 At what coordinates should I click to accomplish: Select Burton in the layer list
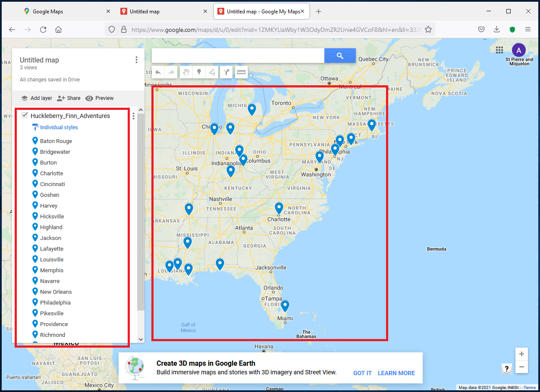(x=48, y=162)
